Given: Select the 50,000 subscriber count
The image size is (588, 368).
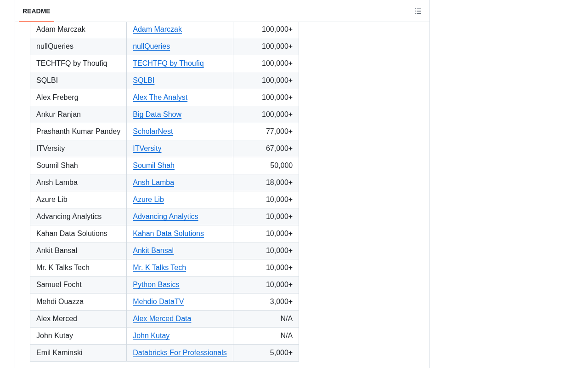Looking at the screenshot, I should click(x=281, y=166).
